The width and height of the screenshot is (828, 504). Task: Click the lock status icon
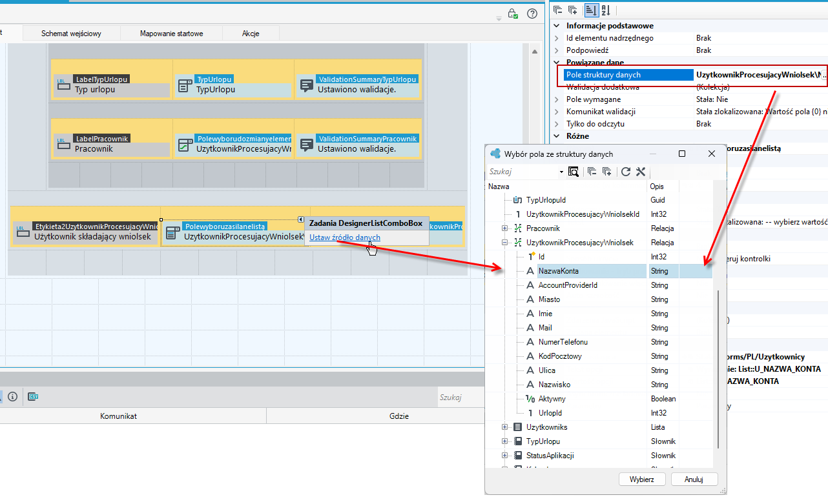513,14
